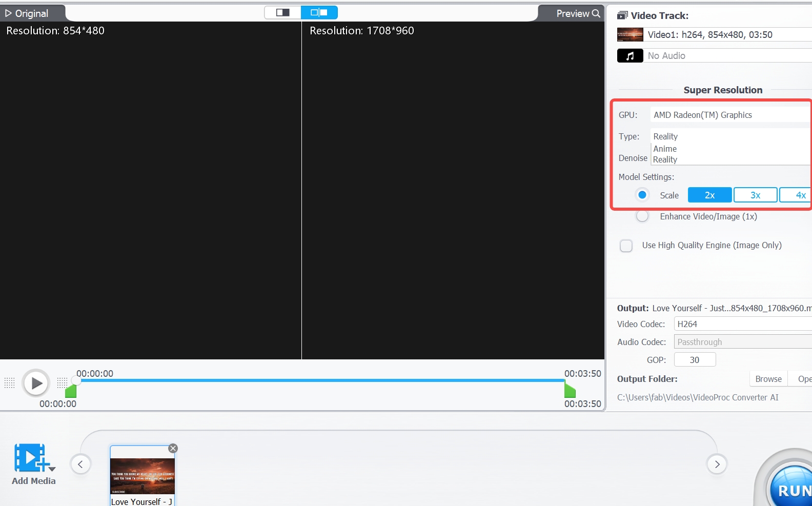Open the Audio Codec Passthrough dropdown
812x506 pixels.
coord(743,342)
